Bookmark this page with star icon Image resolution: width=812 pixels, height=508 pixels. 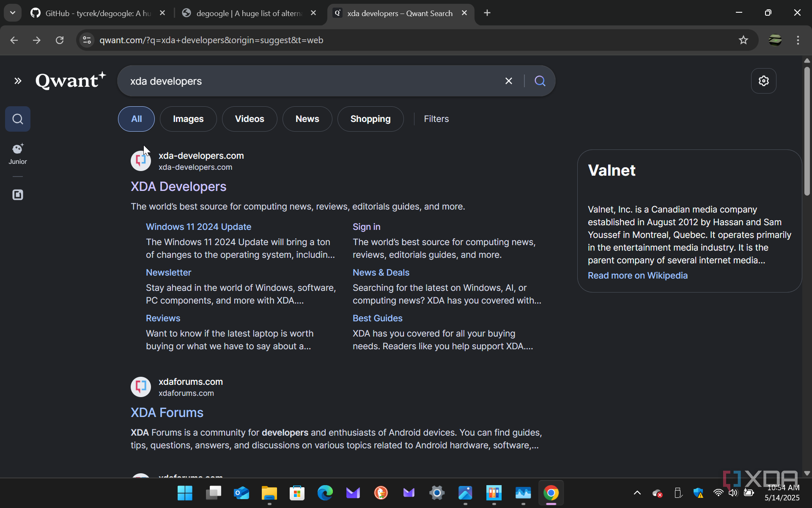743,40
